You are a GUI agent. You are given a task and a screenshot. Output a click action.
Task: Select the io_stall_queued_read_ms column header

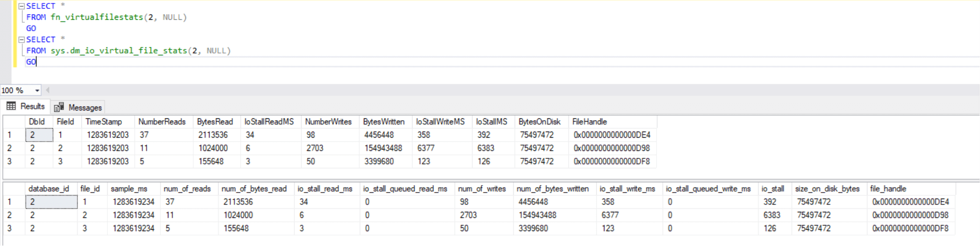coord(405,189)
